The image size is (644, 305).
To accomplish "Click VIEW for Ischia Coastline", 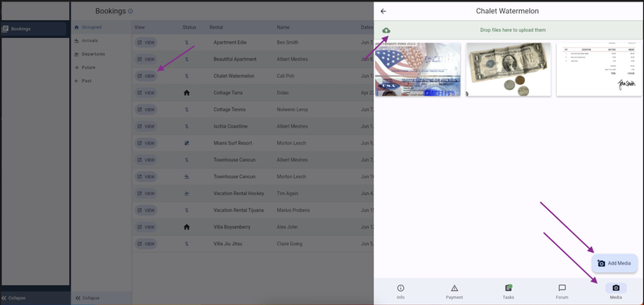I will [145, 126].
